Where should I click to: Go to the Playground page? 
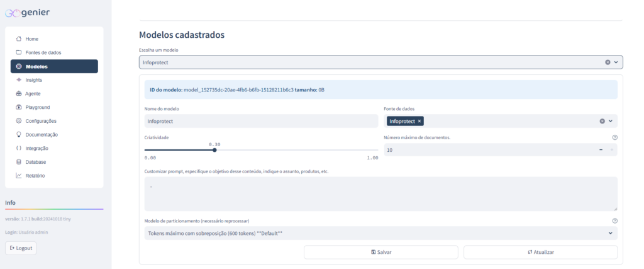37,107
